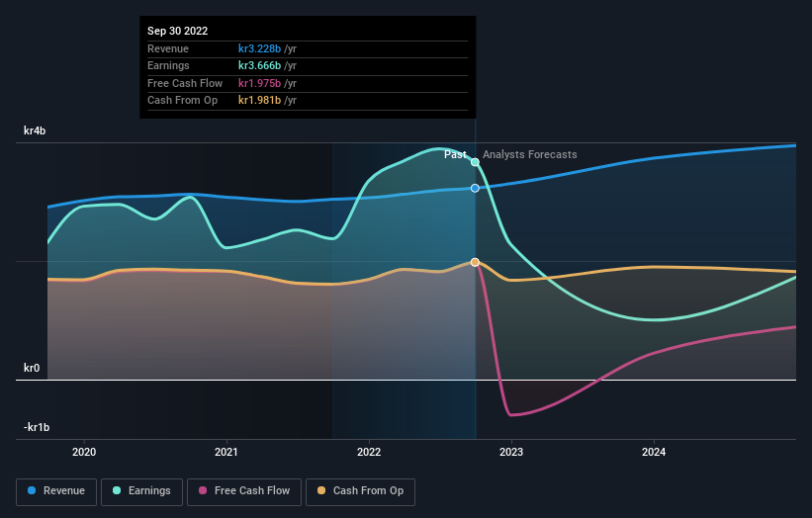
Task: Select the 2021 x-axis label
Action: [x=226, y=452]
